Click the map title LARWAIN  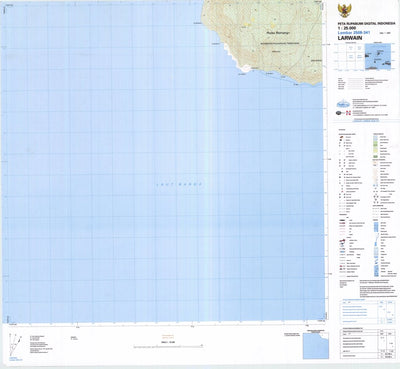(x=349, y=38)
